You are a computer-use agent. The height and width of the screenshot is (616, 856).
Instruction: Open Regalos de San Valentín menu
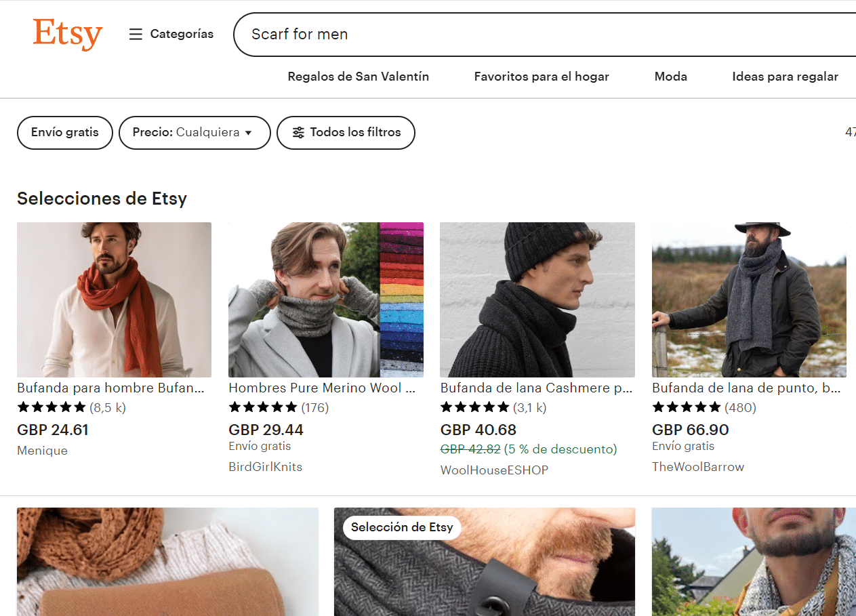[x=358, y=77]
